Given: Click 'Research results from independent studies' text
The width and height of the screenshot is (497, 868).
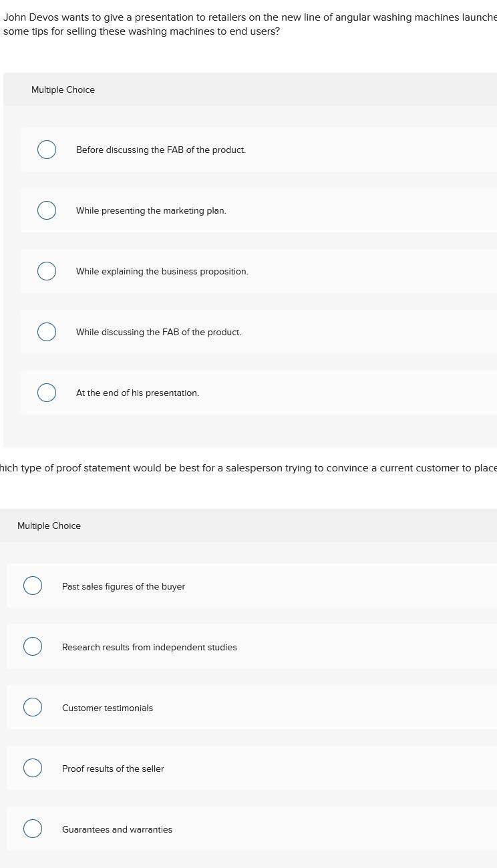Looking at the screenshot, I should pyautogui.click(x=150, y=648).
